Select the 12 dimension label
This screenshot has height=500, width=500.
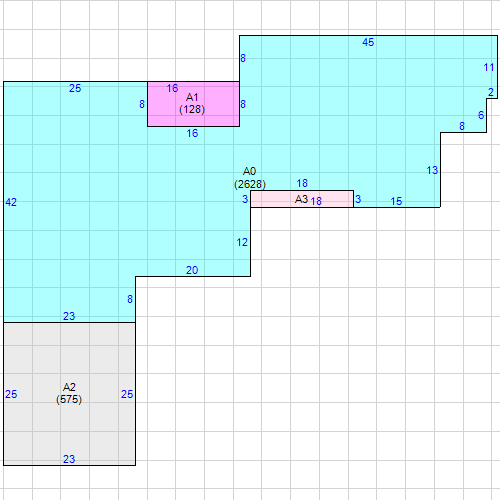[x=242, y=242]
